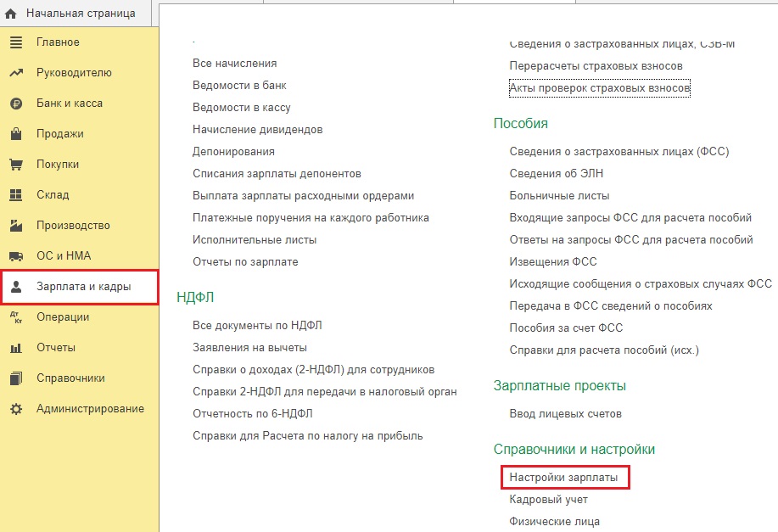
Task: Click the Отчеты bar chart icon
Action: click(x=16, y=349)
